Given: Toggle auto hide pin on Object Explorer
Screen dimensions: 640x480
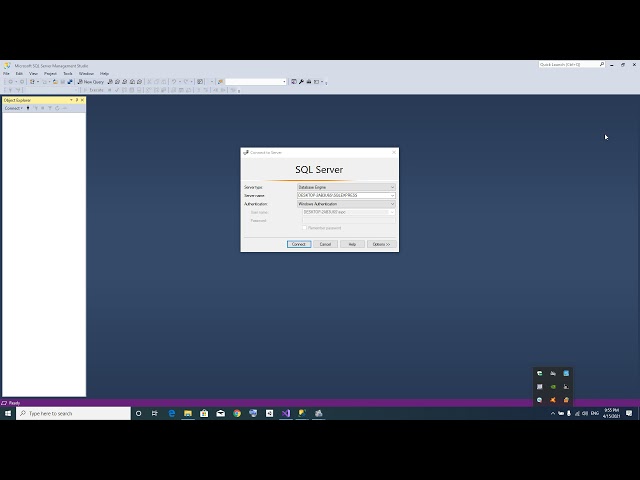Looking at the screenshot, I should tap(77, 100).
